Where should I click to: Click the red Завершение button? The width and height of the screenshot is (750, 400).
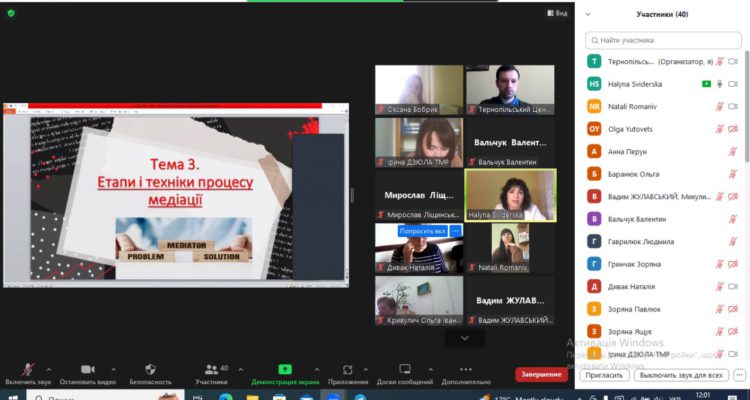[541, 374]
